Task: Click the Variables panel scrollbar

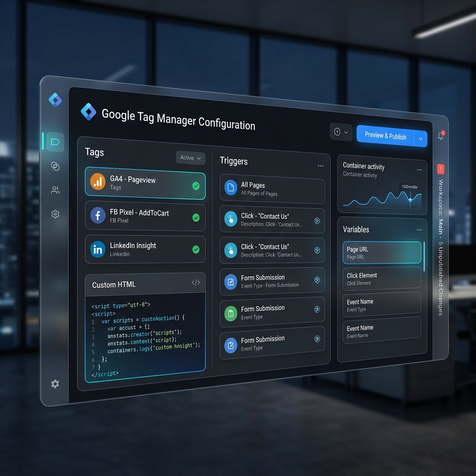Action: [424, 257]
